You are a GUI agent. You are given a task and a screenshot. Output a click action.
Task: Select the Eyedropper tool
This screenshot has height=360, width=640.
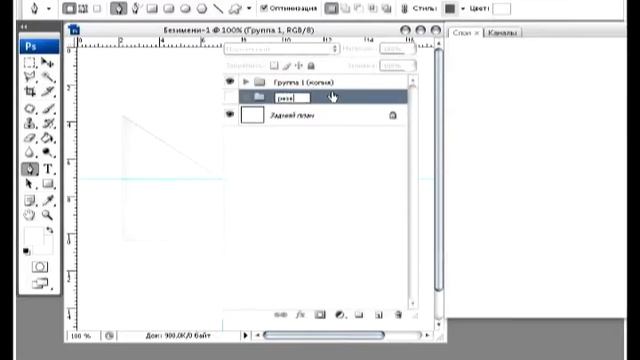pyautogui.click(x=47, y=200)
